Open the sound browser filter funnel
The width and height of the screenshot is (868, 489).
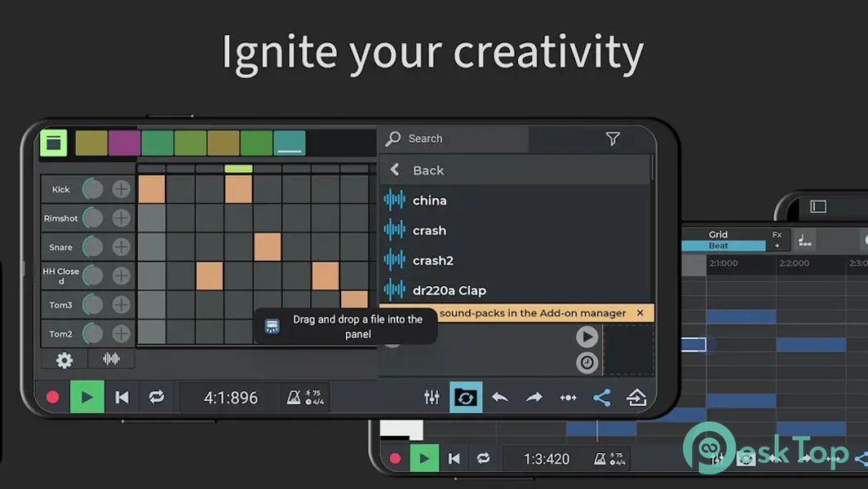pyautogui.click(x=612, y=139)
